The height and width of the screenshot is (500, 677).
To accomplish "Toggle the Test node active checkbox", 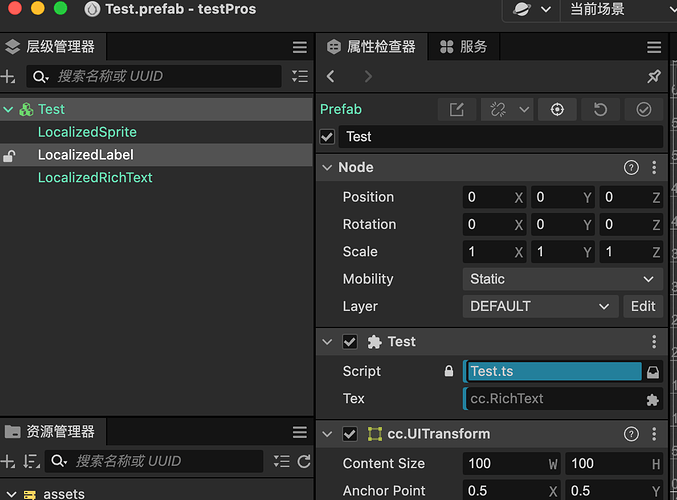I will (x=327, y=137).
